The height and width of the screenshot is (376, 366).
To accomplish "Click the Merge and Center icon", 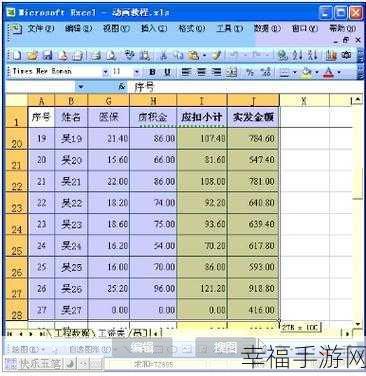I will click(x=232, y=72).
